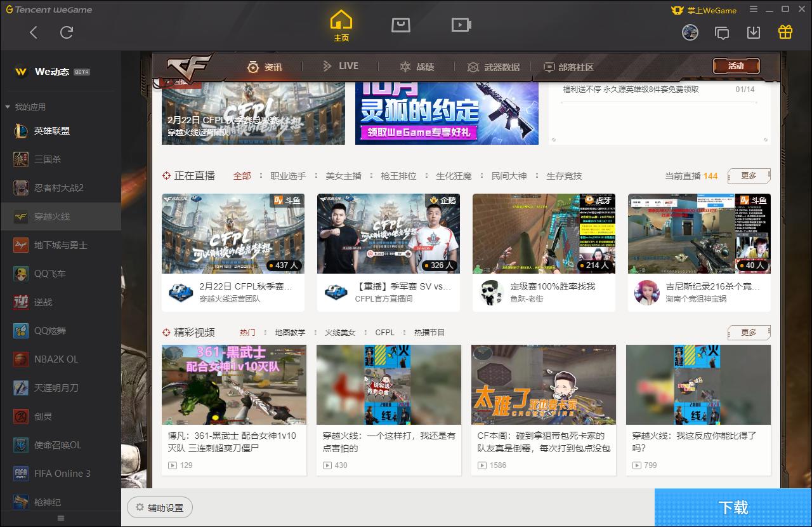
Task: Open 辅助设置 at the bottom left
Action: 160,507
